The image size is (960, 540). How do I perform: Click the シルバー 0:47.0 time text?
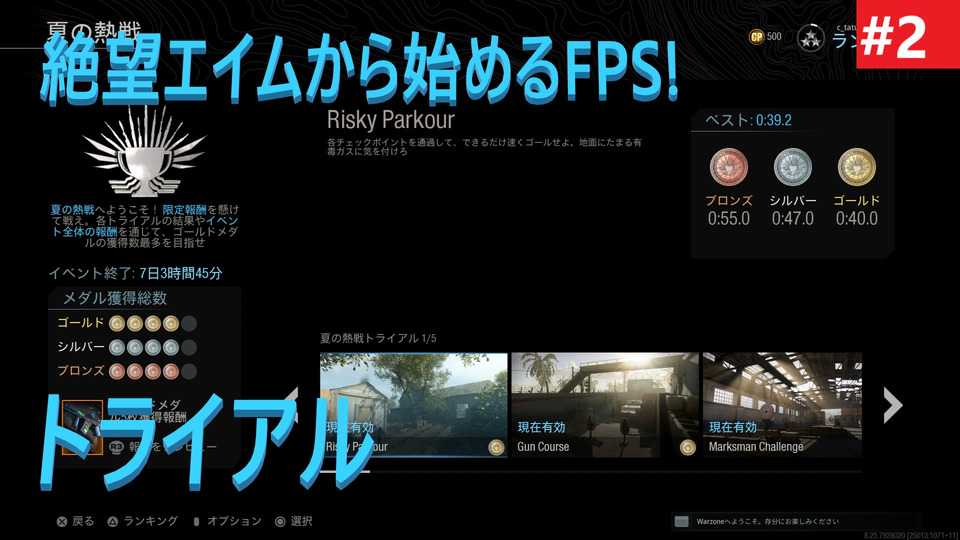click(x=793, y=218)
